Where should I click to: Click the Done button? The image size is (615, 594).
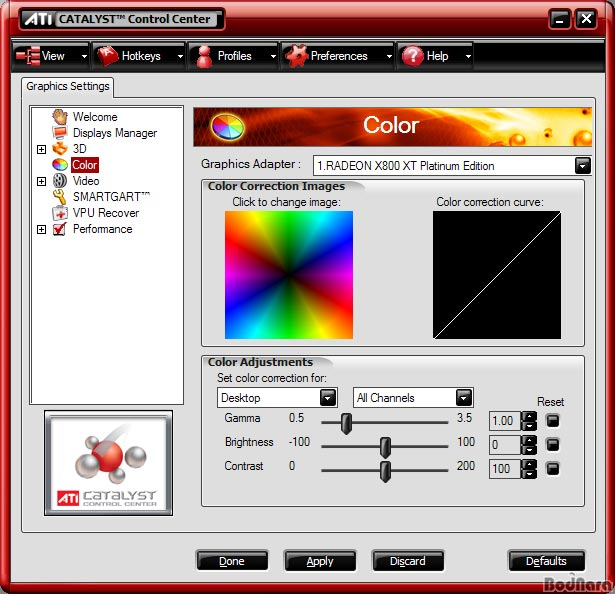pos(232,561)
